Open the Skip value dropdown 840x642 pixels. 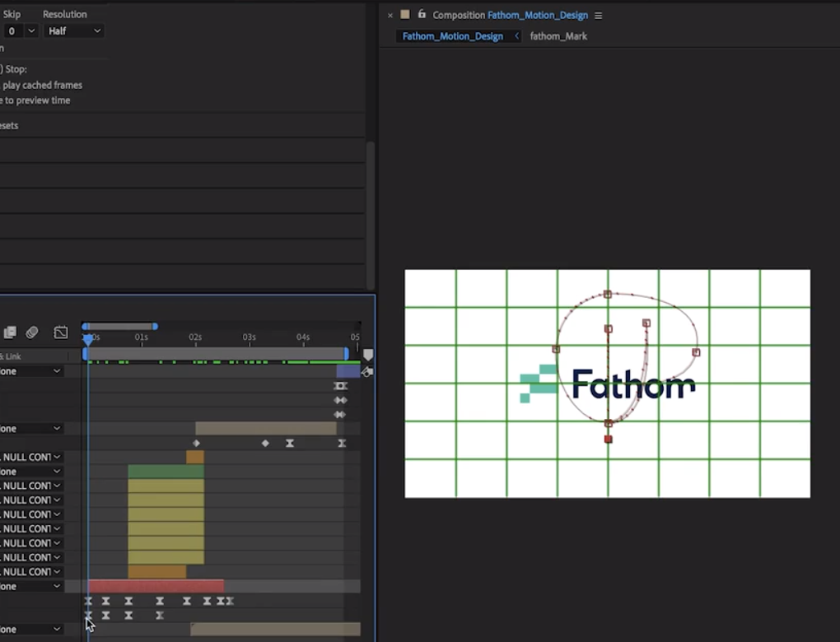[x=31, y=31]
